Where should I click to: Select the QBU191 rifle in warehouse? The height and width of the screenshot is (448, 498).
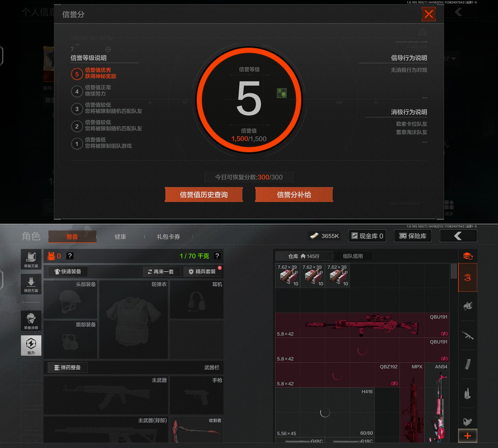point(362,325)
